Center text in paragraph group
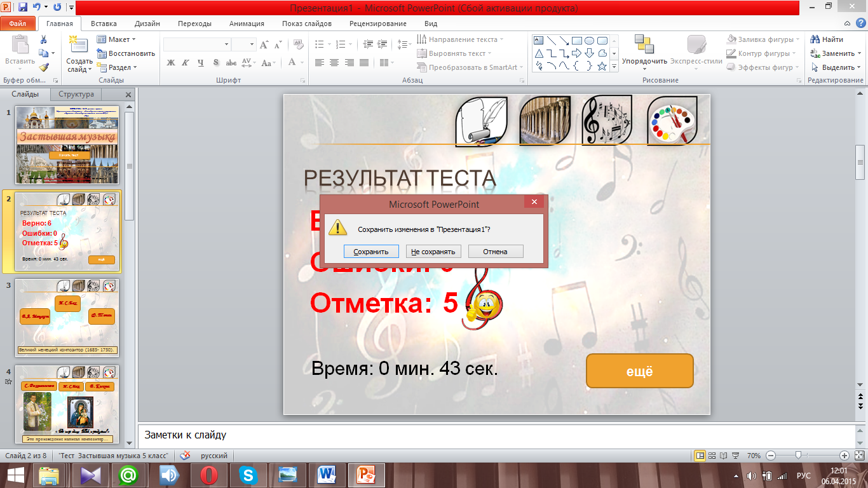868x488 pixels. pyautogui.click(x=334, y=62)
